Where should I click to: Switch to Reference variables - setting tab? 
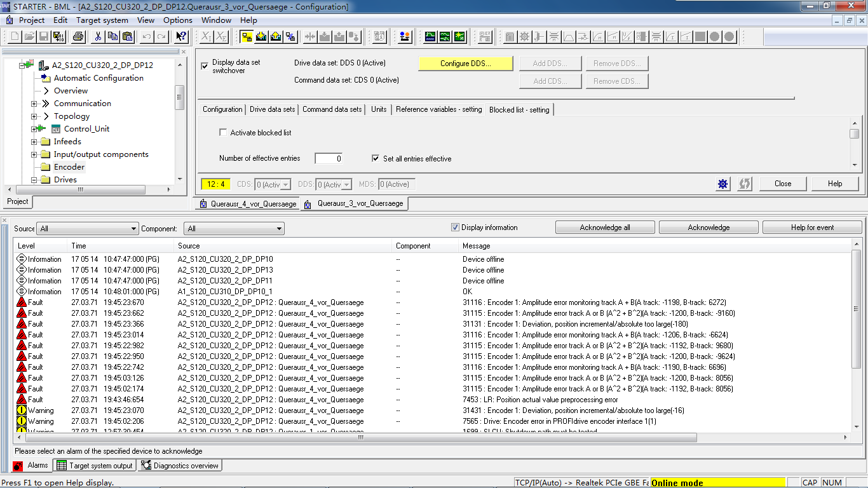pos(439,109)
